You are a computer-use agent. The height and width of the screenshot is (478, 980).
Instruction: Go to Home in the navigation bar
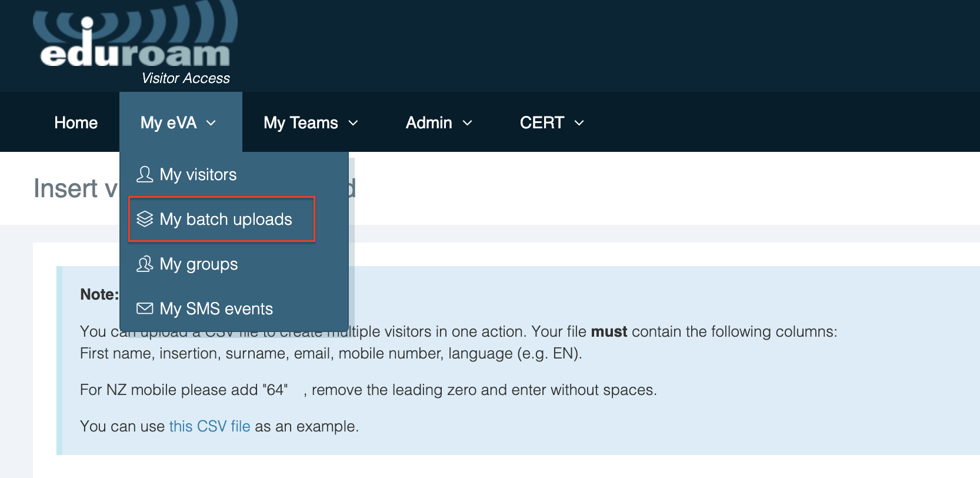76,122
